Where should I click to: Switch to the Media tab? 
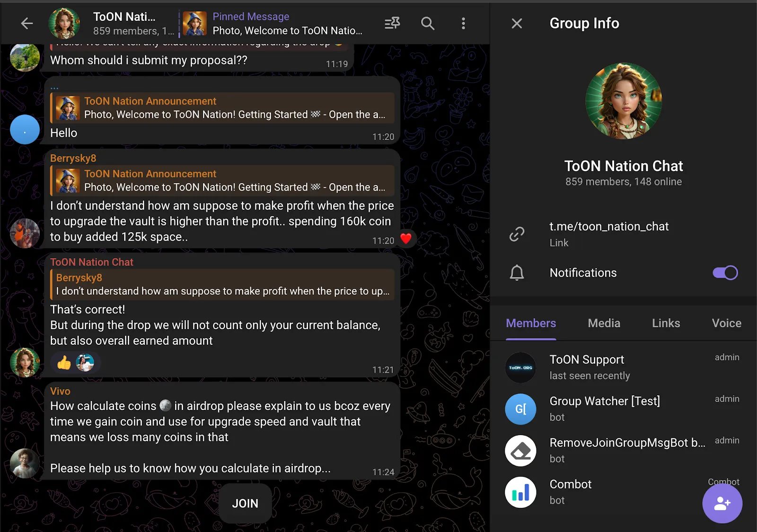click(x=604, y=323)
